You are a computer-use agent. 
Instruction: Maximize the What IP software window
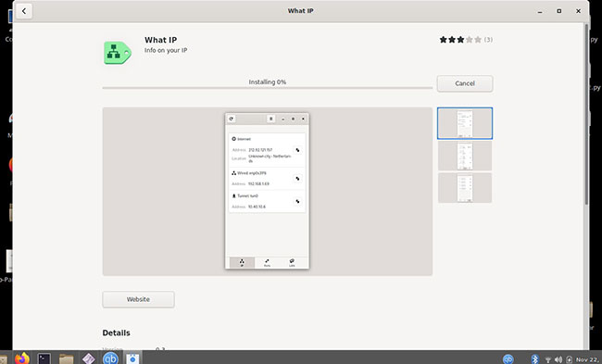tap(559, 11)
